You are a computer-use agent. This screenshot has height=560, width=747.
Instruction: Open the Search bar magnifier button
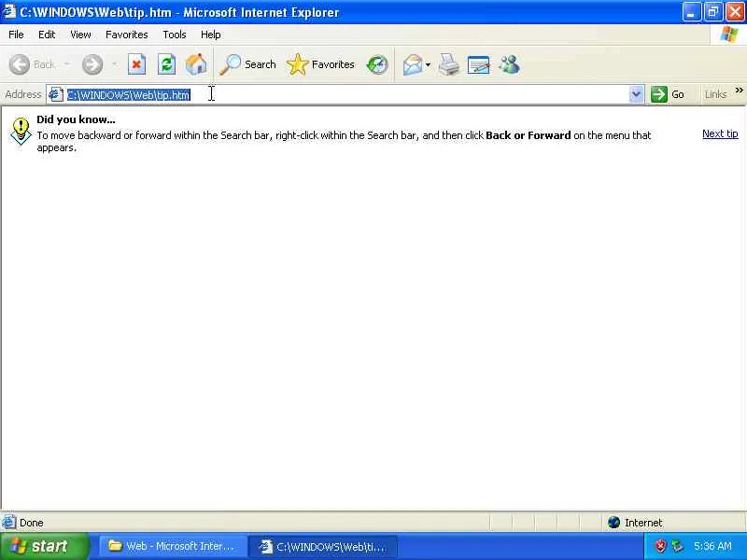(247, 64)
